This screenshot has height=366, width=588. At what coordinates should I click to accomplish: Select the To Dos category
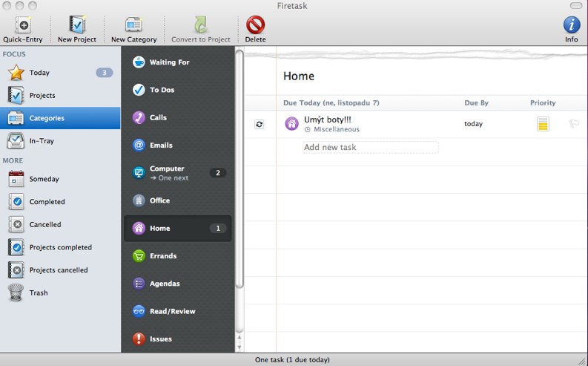(x=178, y=90)
